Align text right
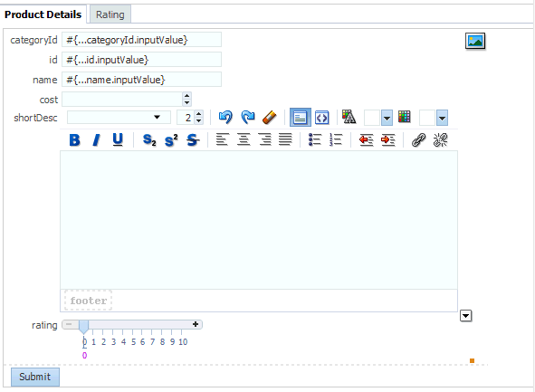535x392 pixels. tap(265, 139)
